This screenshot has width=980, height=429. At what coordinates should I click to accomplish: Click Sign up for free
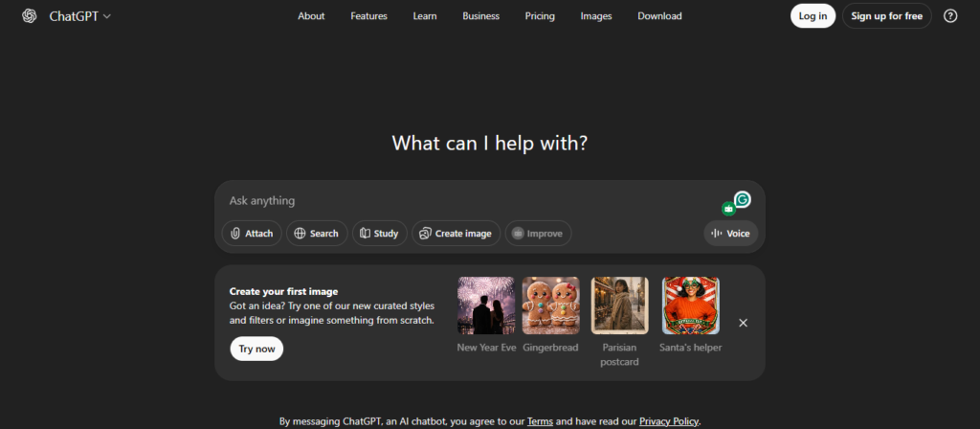887,16
